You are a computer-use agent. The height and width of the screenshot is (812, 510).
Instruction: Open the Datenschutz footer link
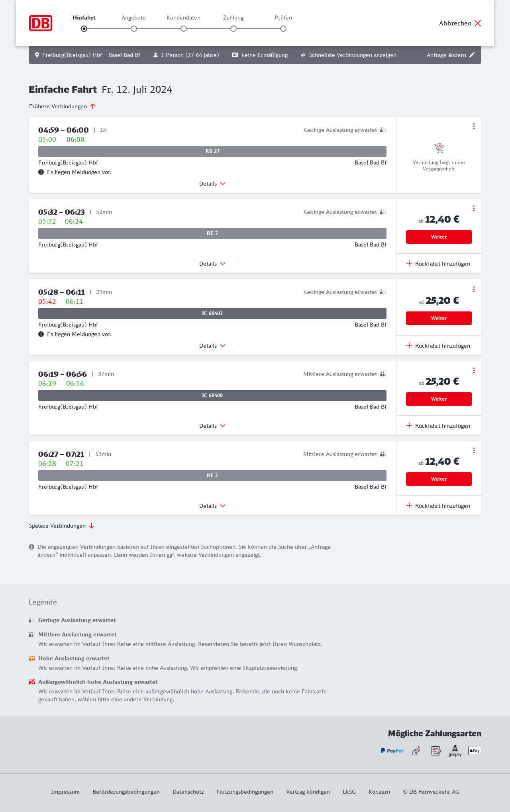pyautogui.click(x=188, y=792)
